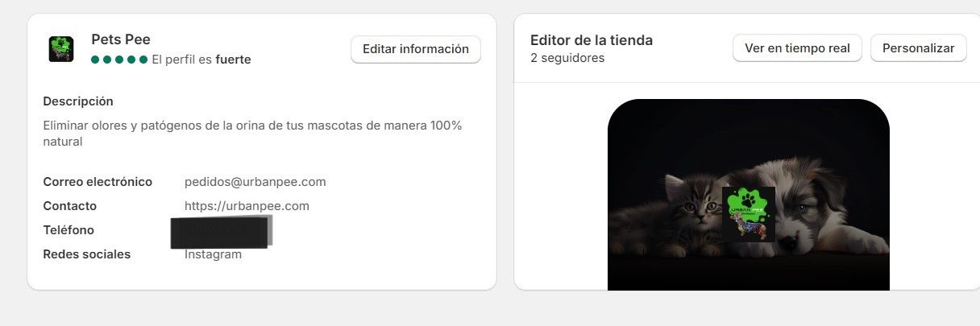Click the Redes sociales label
The width and height of the screenshot is (980, 326).
(87, 254)
